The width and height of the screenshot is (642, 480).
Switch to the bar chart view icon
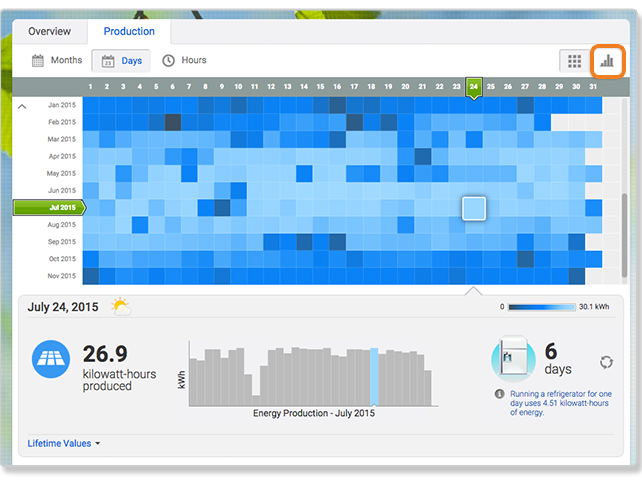[x=607, y=61]
